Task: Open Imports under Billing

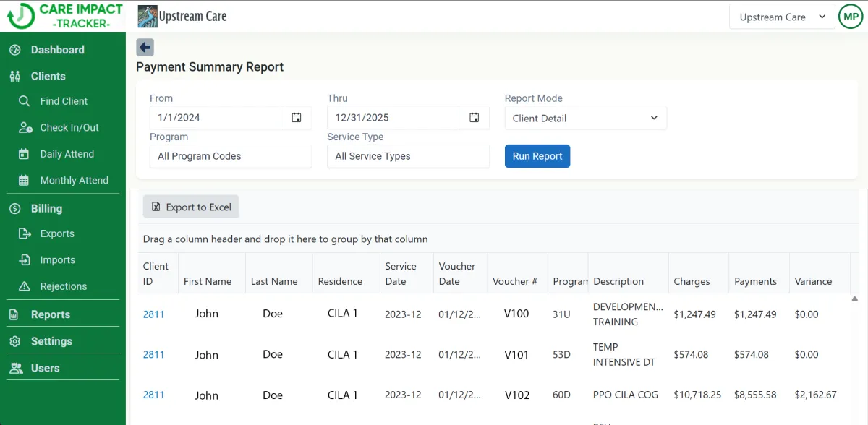Action: pyautogui.click(x=57, y=260)
